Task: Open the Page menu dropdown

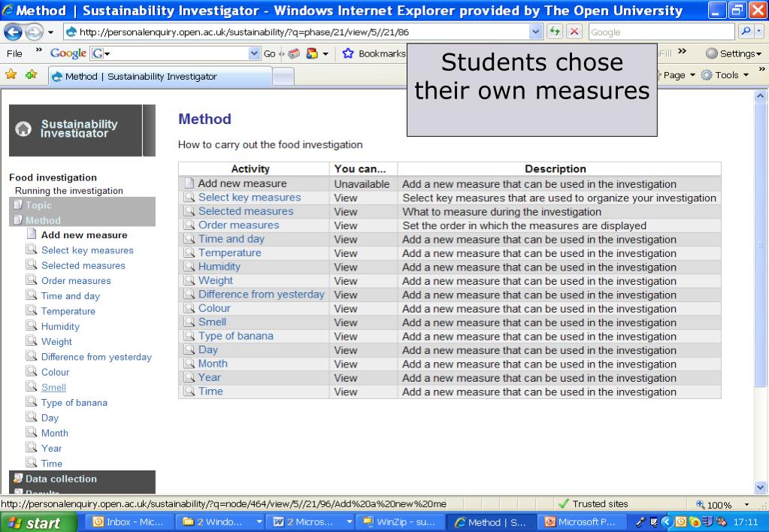Action: [692, 75]
